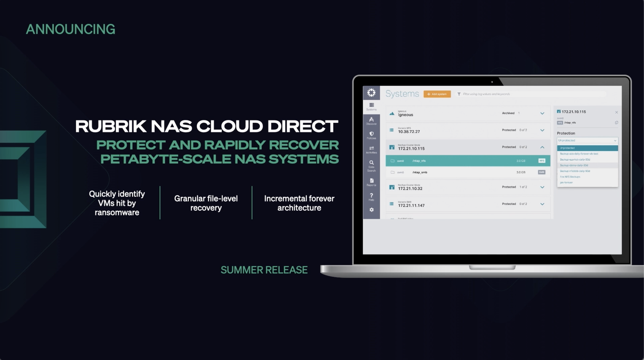Copy the /ntap_nfs path icon
644x360 pixels.
click(x=616, y=123)
